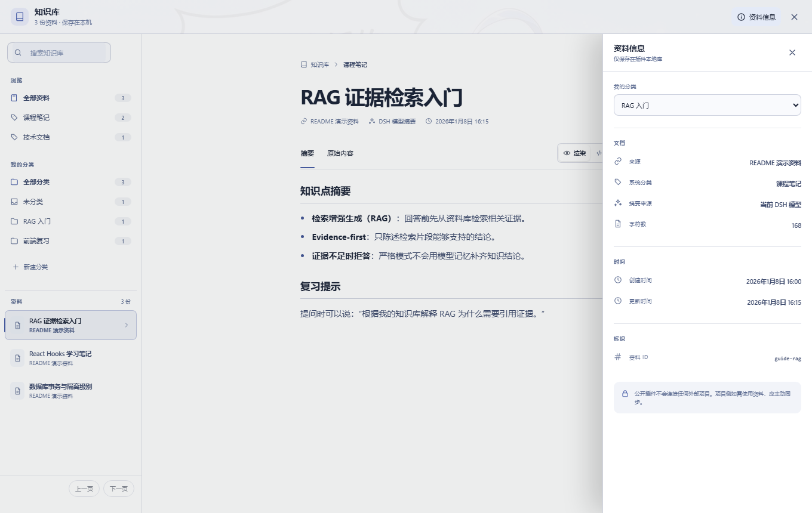Click the 下一页 pagination button
The width and height of the screenshot is (812, 513).
119,489
